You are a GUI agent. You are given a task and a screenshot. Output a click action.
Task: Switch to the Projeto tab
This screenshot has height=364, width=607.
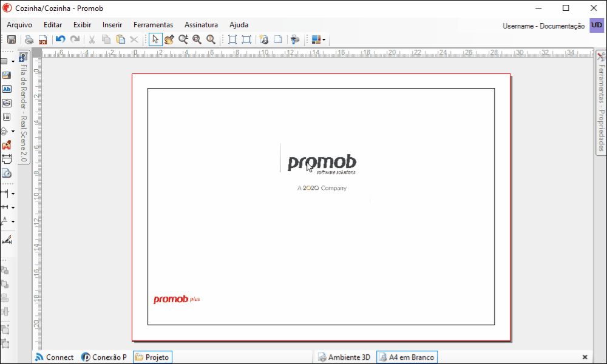pos(152,357)
